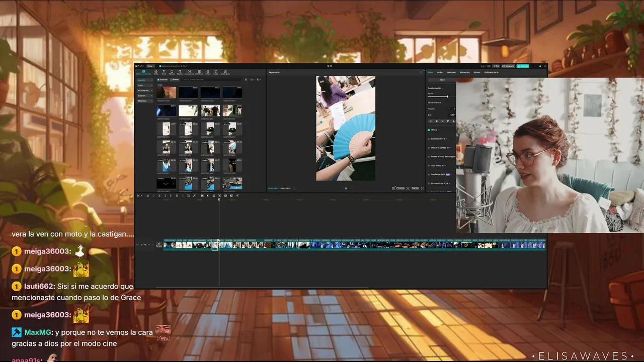Open the Efectos tool tab
This screenshot has height=362, width=644.
180,73
